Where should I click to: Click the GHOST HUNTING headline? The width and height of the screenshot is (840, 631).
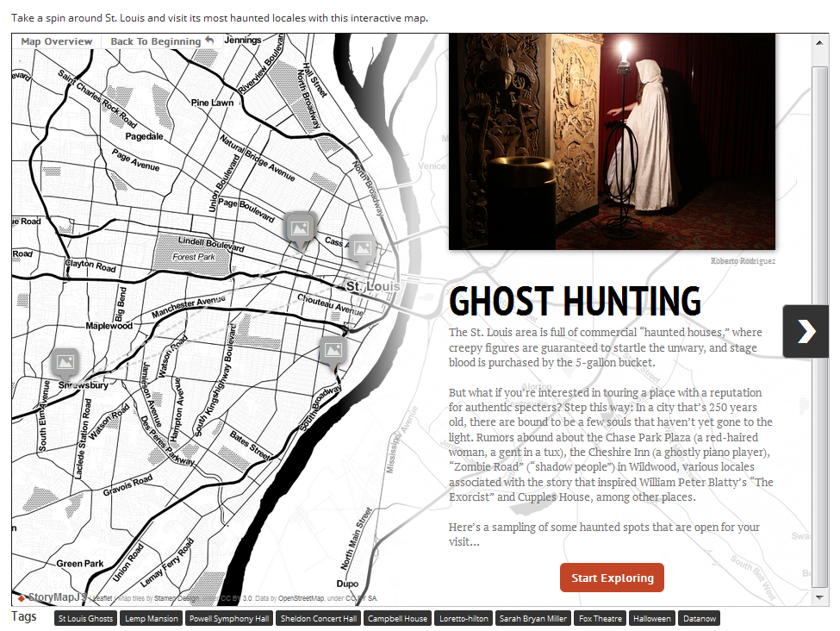(575, 300)
